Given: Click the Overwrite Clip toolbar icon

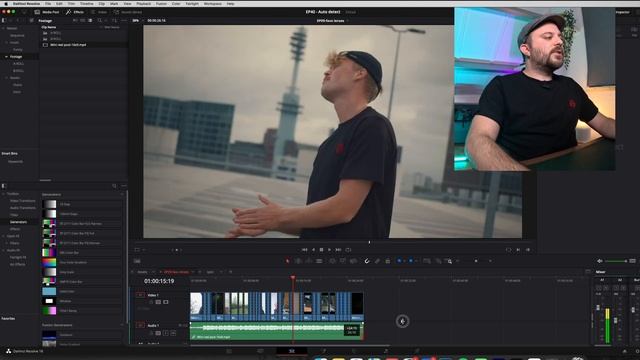Looking at the screenshot, I should (343, 261).
